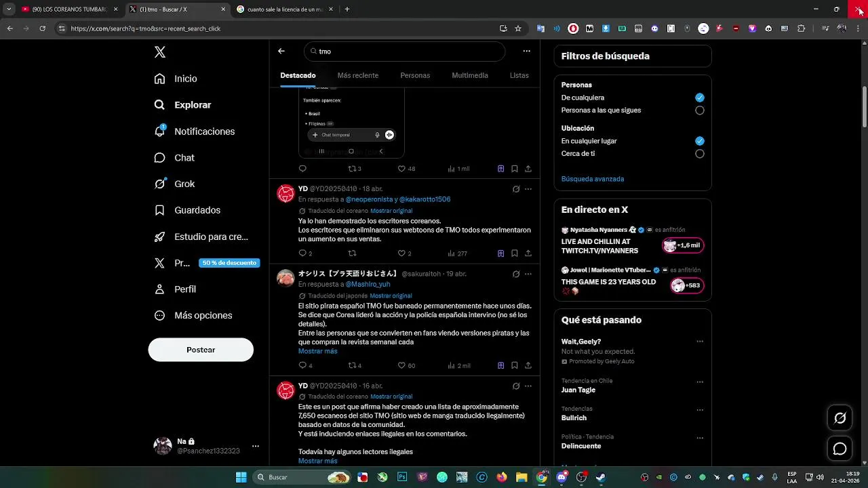Repost the post with 3 reposts

(x=354, y=169)
